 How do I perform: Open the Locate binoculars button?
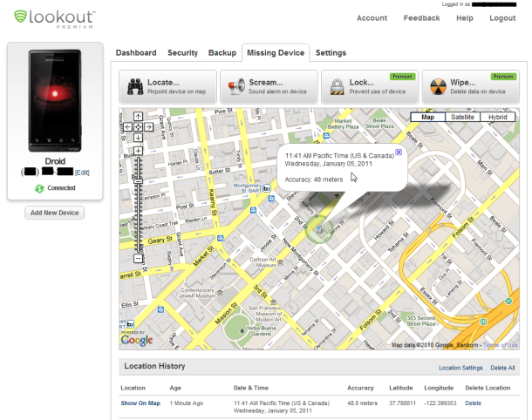point(167,87)
